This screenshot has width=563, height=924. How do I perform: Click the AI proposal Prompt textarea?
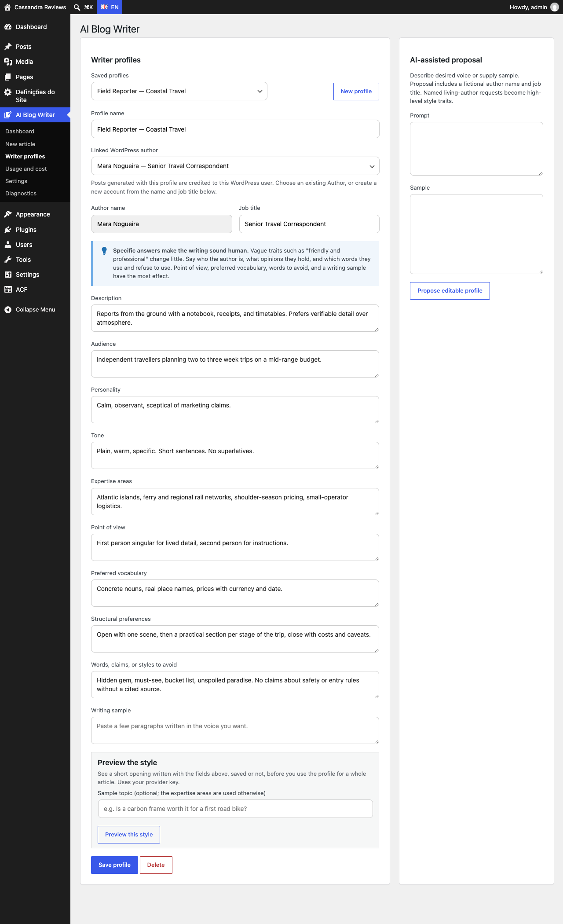click(x=476, y=149)
